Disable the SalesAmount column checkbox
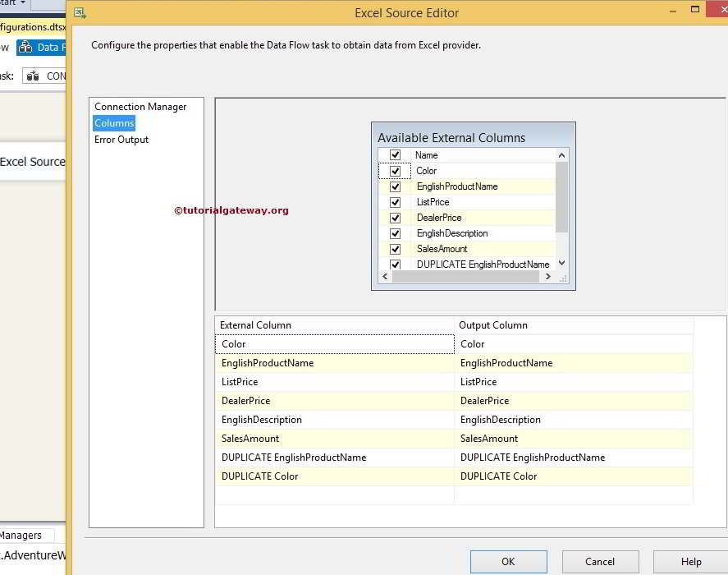Screen dimensions: 728x575 395,248
